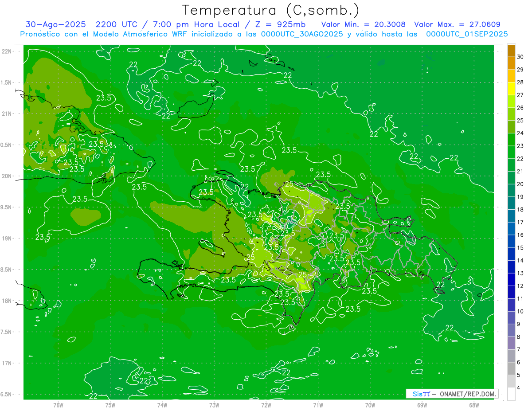Click the '17N' latitude axis label
This screenshot has height=411, width=532.
[7, 363]
